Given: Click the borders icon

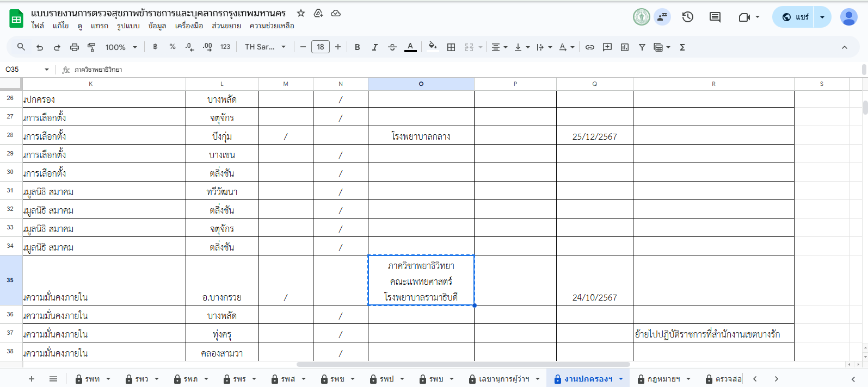Looking at the screenshot, I should point(451,47).
